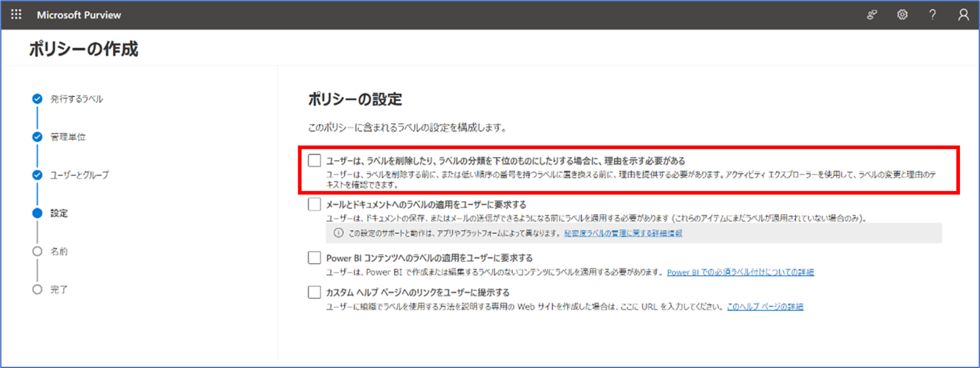Check Power BI コンテンツ label requirement checkbox
980x368 pixels.
[x=314, y=258]
